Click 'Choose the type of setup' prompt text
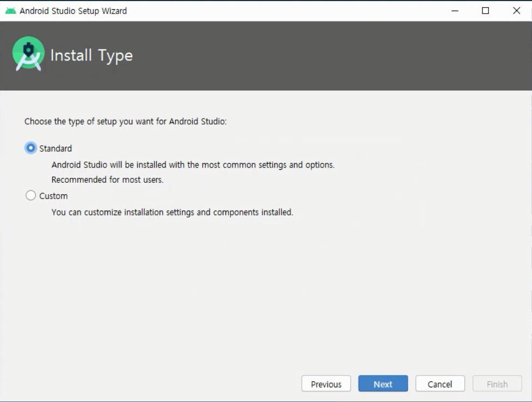The height and width of the screenshot is (402, 532). [x=126, y=121]
